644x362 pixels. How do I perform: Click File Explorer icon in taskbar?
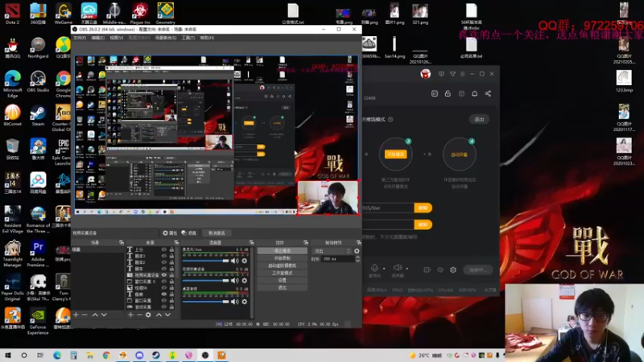click(x=90, y=355)
